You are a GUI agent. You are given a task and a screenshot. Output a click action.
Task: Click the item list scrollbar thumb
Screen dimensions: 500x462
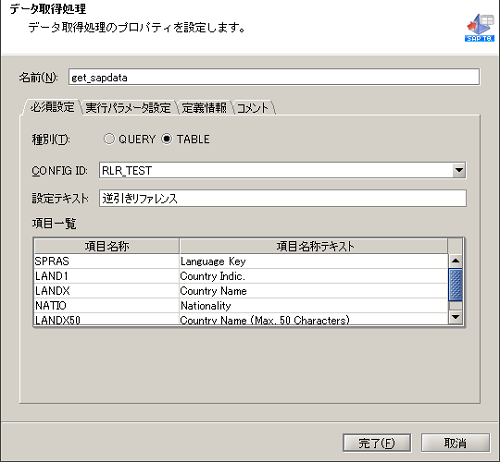point(455,285)
